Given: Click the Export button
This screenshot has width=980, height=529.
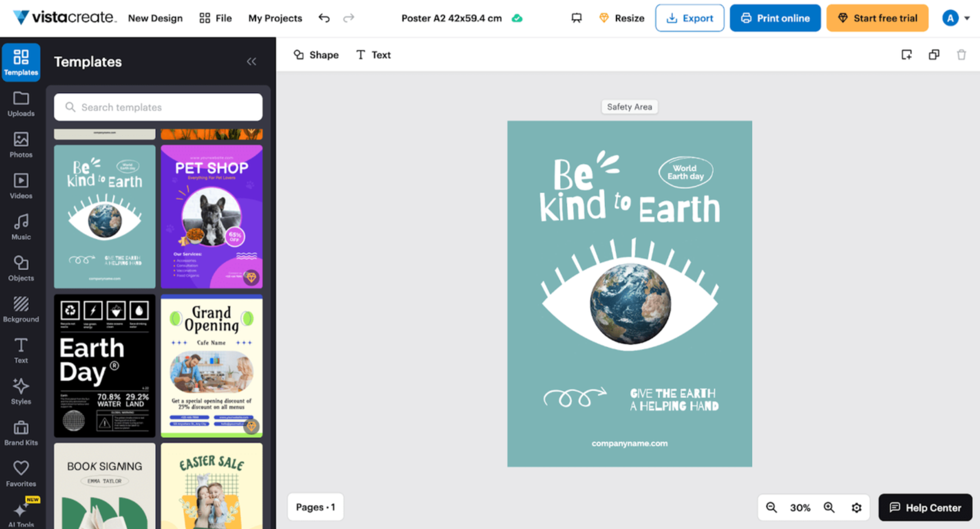Looking at the screenshot, I should (x=689, y=17).
